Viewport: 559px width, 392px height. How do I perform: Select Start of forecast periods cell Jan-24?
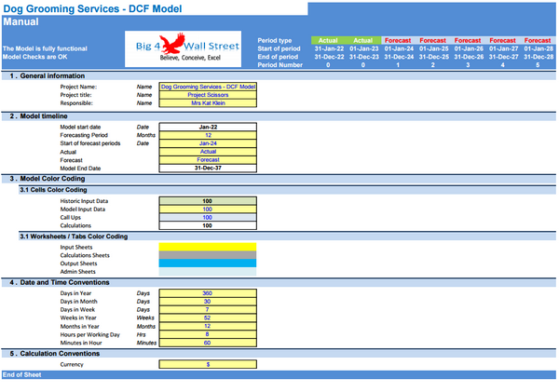208,143
